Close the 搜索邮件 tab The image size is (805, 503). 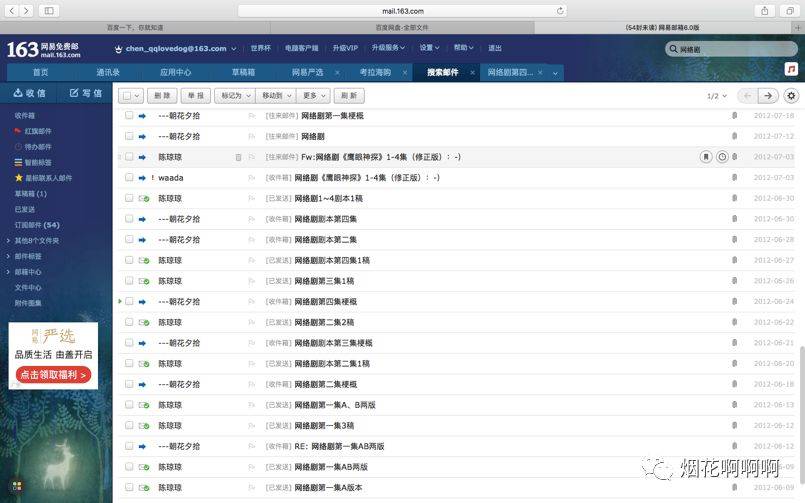point(472,72)
